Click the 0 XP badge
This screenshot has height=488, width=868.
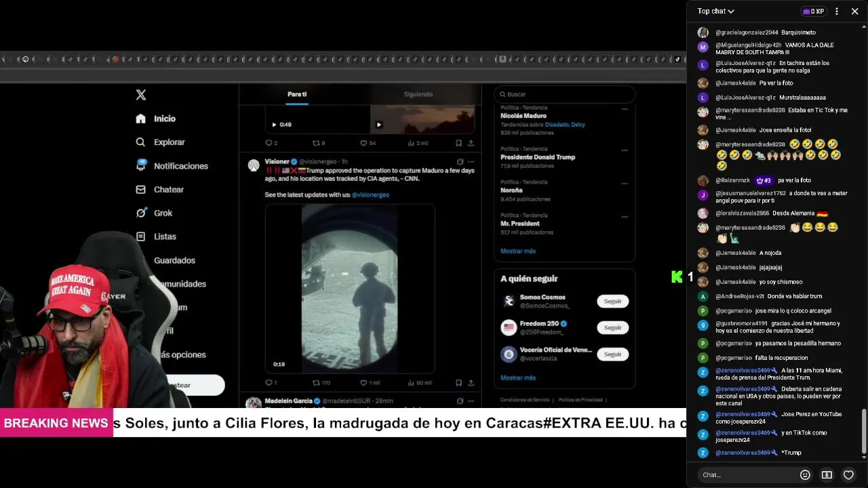click(813, 12)
